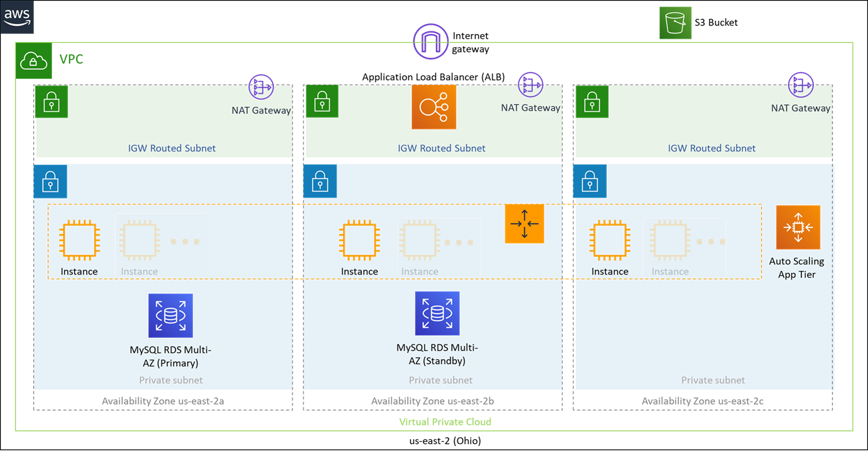The height and width of the screenshot is (454, 868).
Task: Click 'IGW Routed Subnet' label in us-east-2c
Action: click(712, 148)
